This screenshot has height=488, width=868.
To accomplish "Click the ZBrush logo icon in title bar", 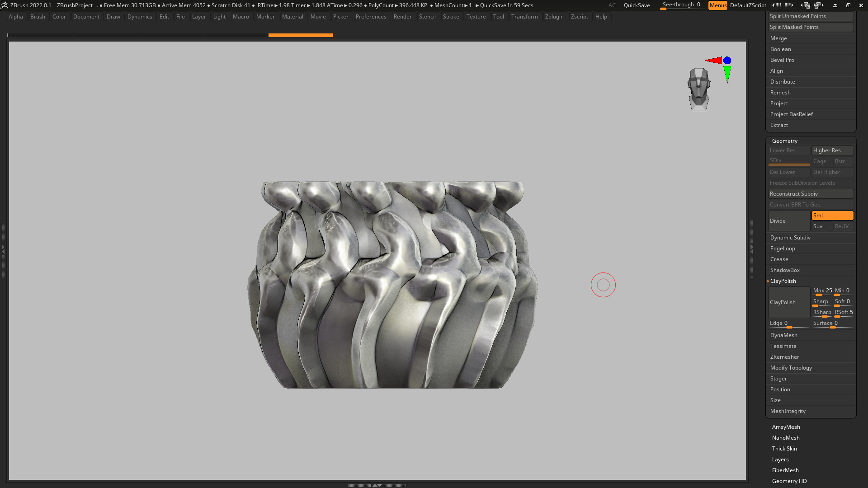I will (5, 5).
